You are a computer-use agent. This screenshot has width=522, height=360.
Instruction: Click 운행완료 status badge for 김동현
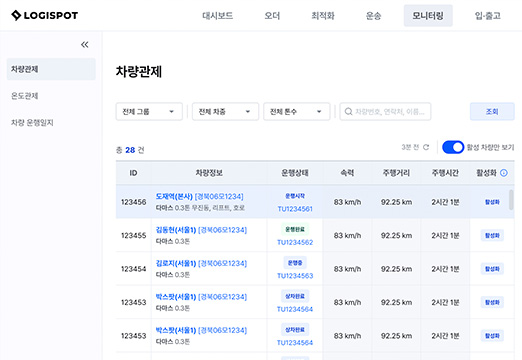coord(295,229)
